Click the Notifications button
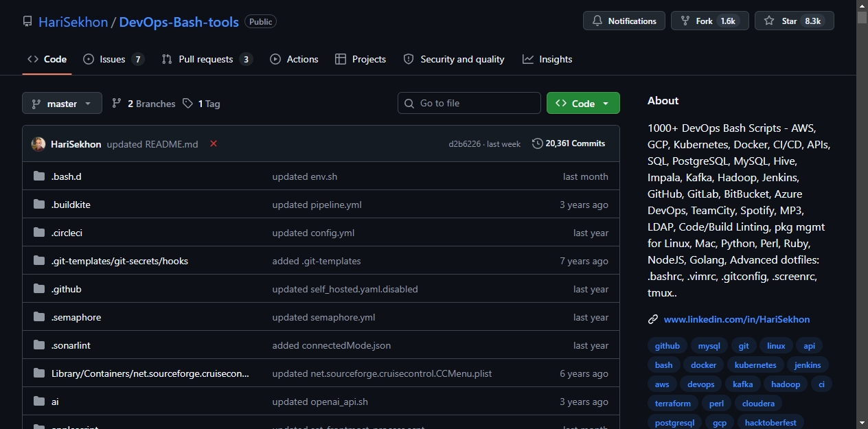Viewport: 868px width, 429px height. tap(624, 21)
